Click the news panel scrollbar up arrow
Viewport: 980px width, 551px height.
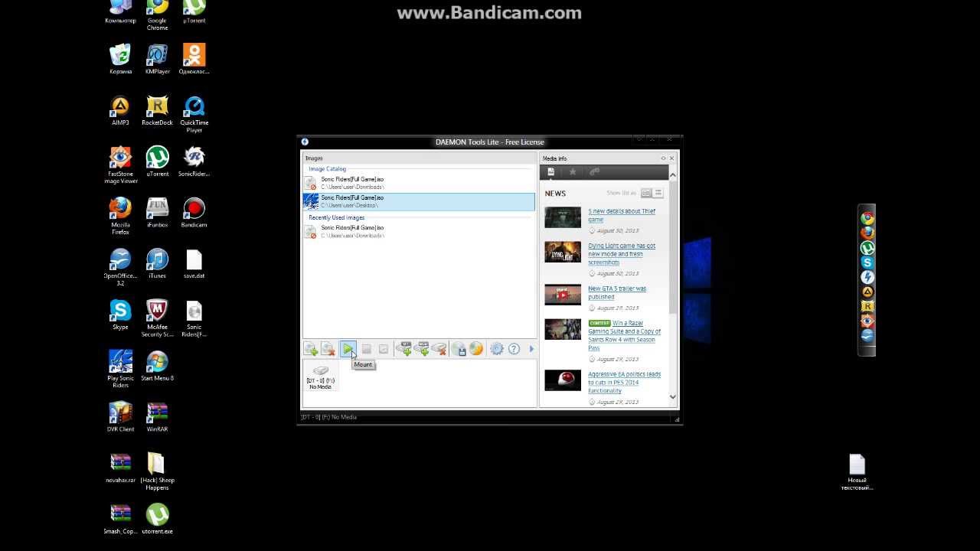tap(673, 175)
